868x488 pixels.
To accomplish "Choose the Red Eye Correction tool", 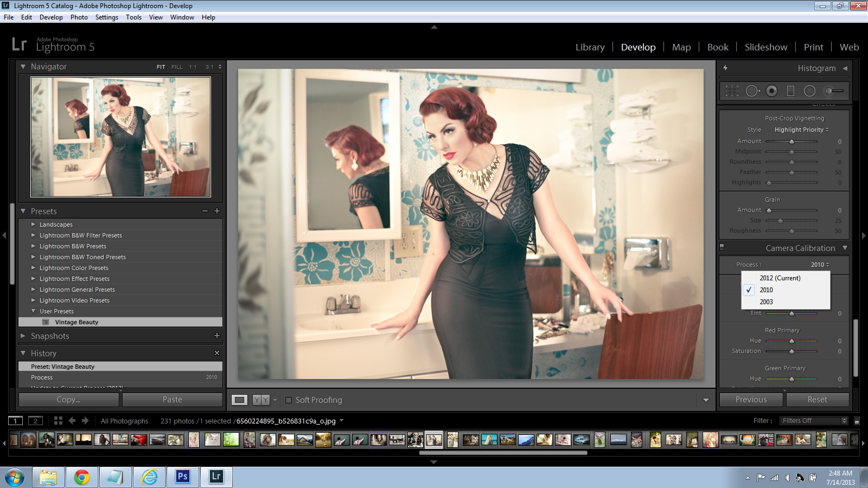I will (x=771, y=91).
